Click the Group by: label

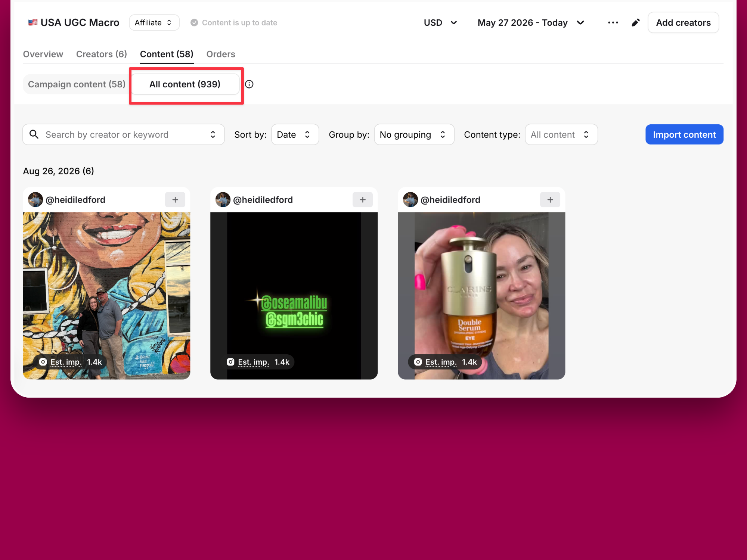click(349, 135)
